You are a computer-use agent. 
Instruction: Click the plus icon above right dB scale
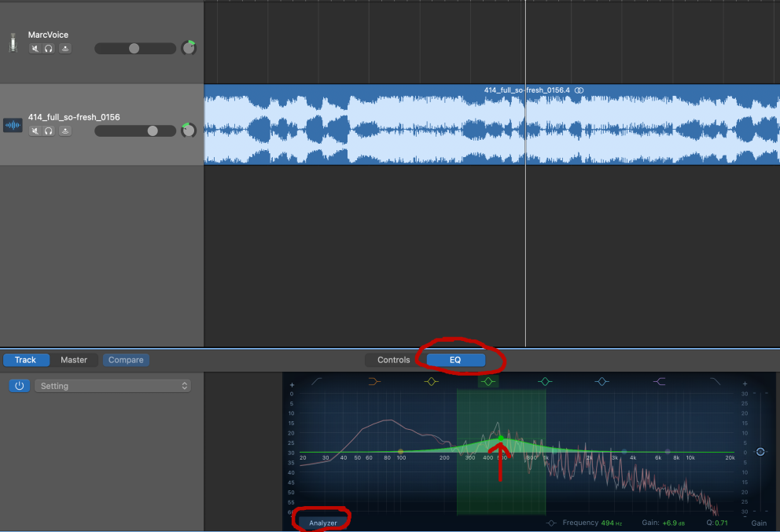point(745,383)
